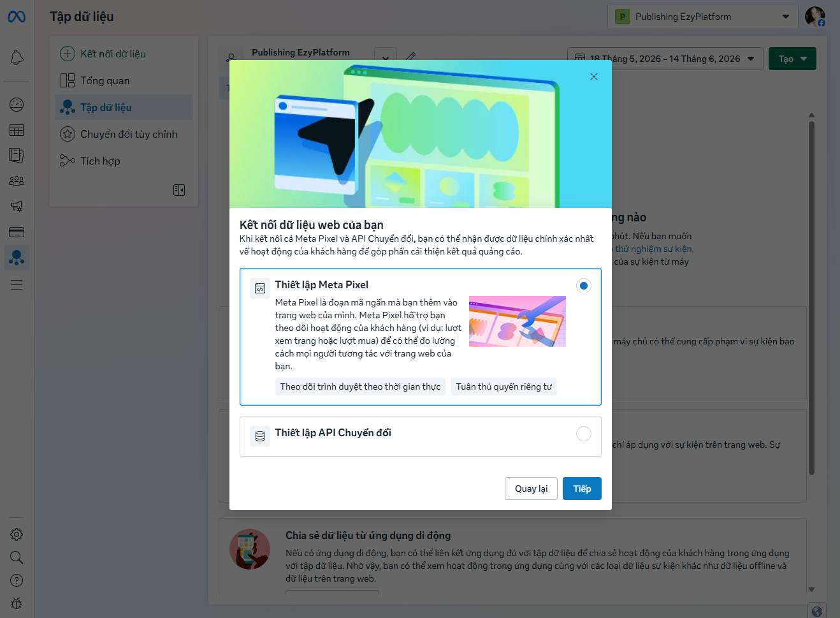This screenshot has height=618, width=840.
Task: Open the all tools hamburger menu
Action: point(17,284)
